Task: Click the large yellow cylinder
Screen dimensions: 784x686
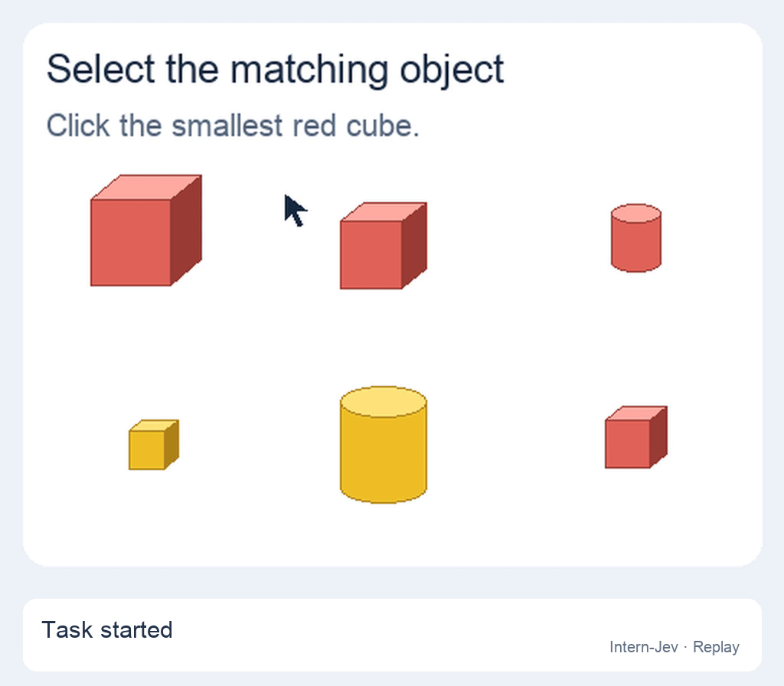Action: point(384,445)
